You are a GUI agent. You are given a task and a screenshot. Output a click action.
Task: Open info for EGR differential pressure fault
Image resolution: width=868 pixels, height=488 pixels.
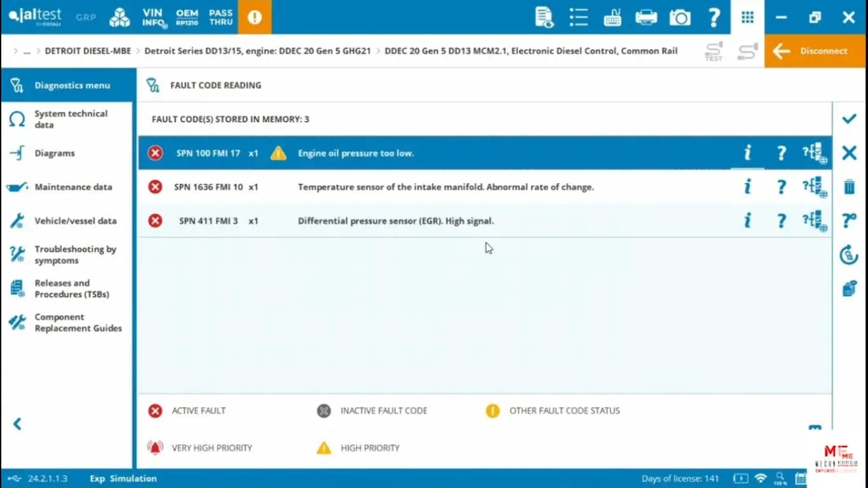[x=747, y=220]
